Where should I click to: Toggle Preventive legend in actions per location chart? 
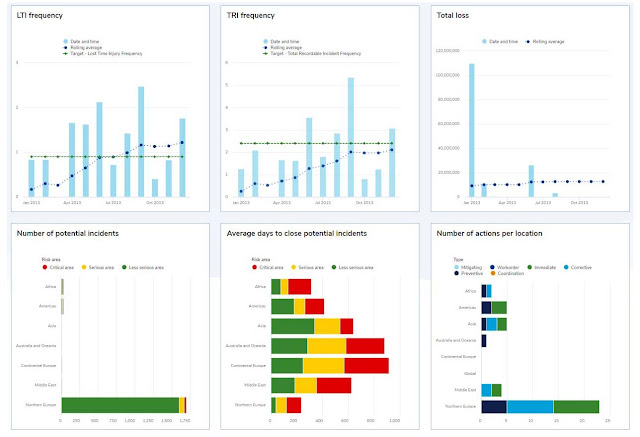469,273
